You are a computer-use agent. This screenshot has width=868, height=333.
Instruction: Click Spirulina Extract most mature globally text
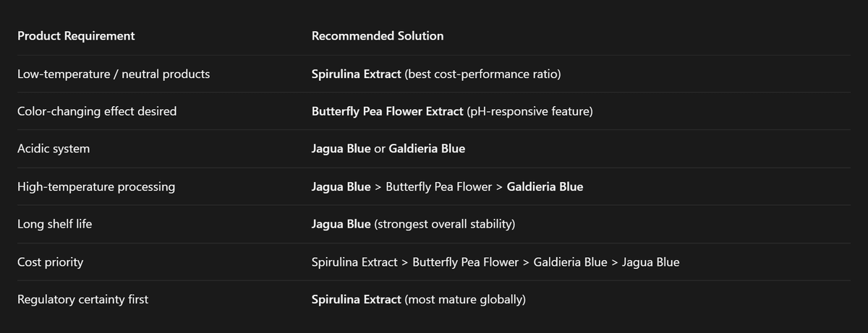click(x=419, y=299)
